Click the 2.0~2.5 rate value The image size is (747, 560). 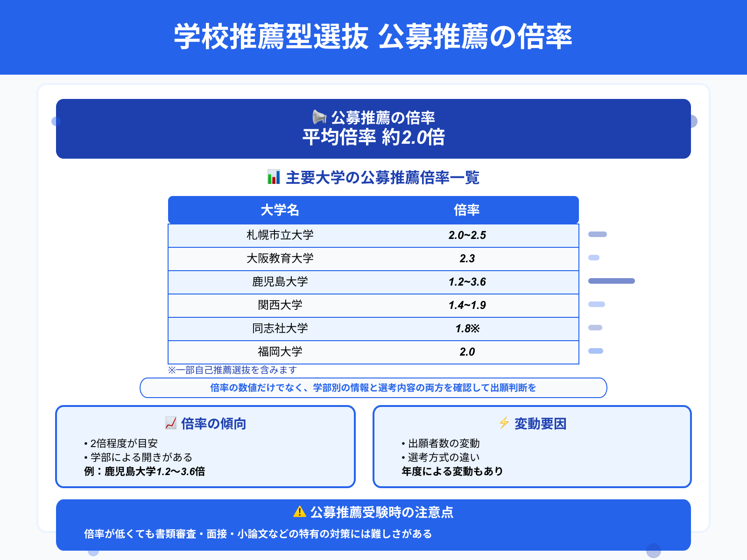[467, 235]
